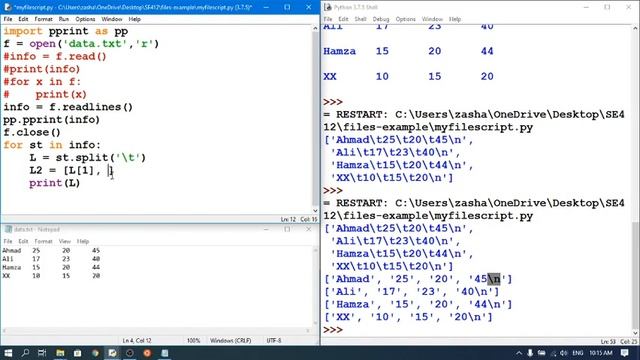Click the XX row in Notepad

coord(51,276)
